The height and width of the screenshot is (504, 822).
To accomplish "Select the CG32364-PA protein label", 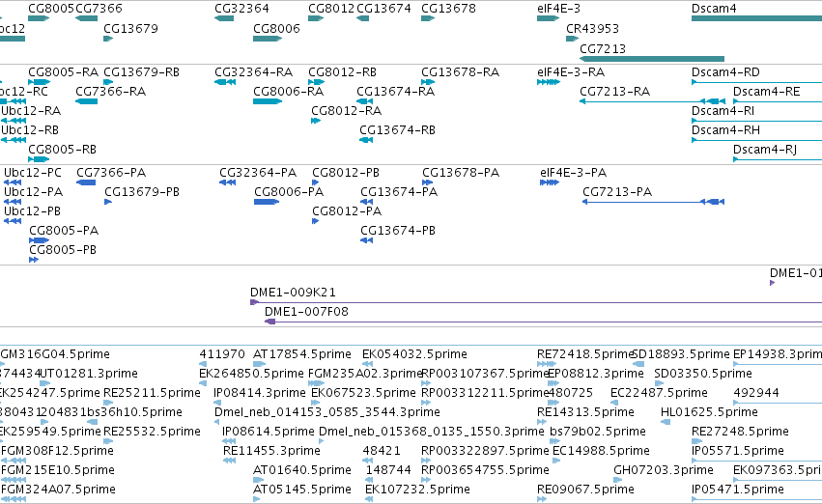I will click(x=258, y=173).
